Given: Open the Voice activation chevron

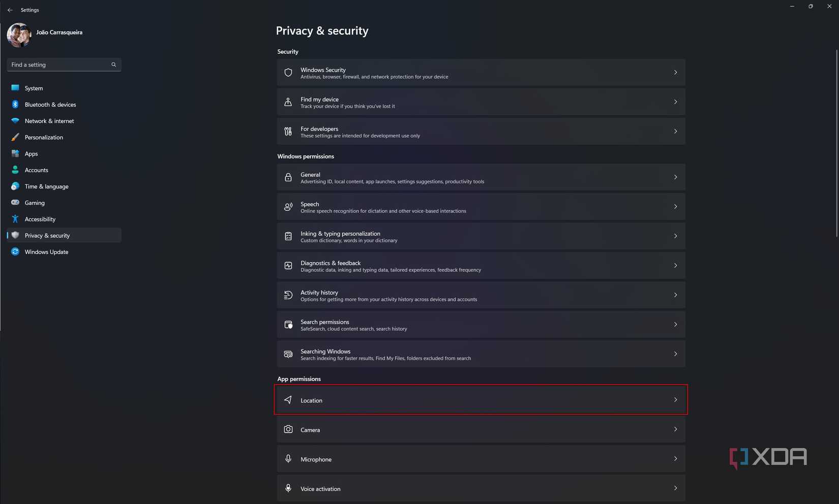Looking at the screenshot, I should click(675, 488).
